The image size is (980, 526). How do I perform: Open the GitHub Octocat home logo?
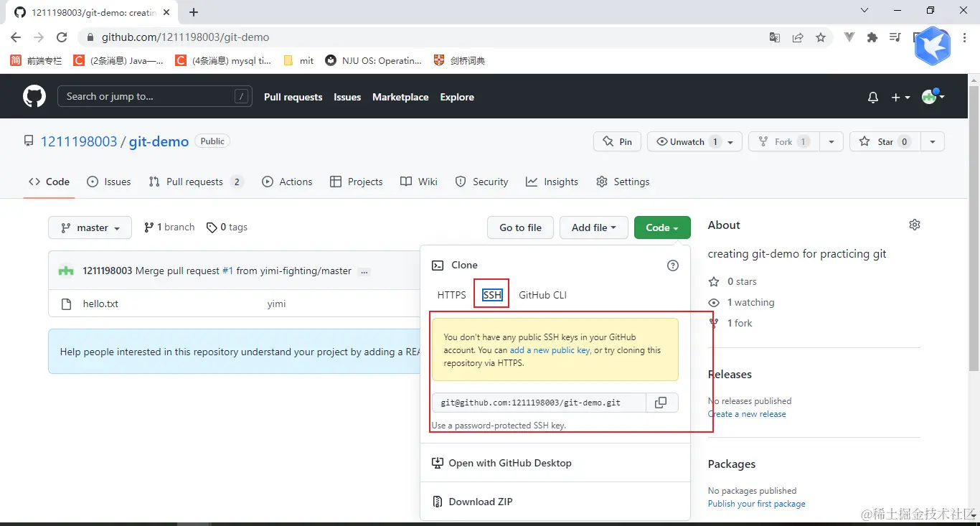pyautogui.click(x=34, y=96)
